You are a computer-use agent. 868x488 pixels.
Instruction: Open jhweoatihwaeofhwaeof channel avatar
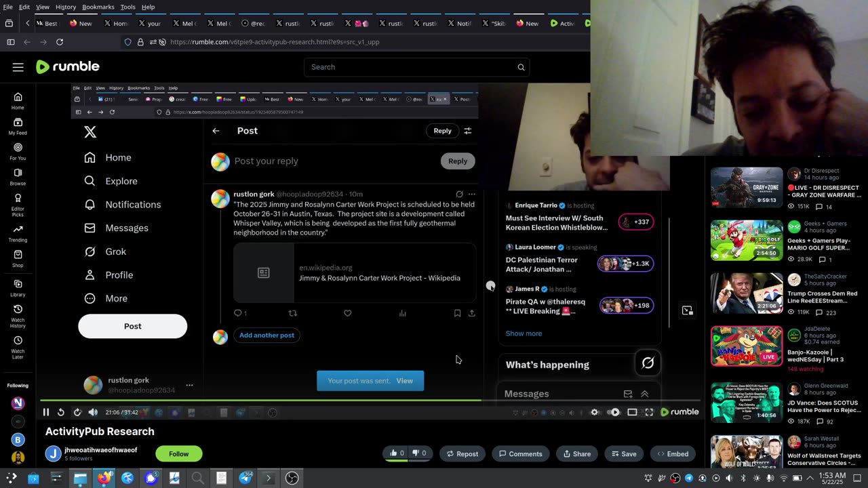tap(53, 454)
